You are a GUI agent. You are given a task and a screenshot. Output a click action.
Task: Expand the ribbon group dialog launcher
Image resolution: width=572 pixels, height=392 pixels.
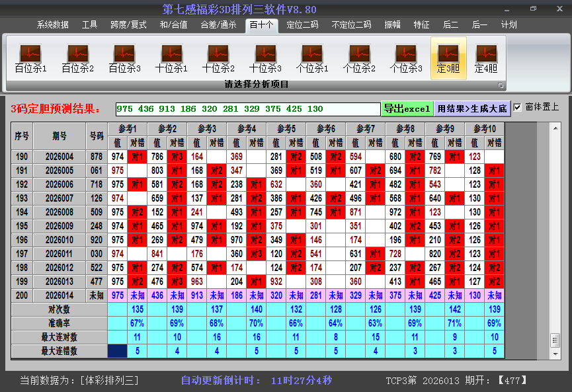point(501,85)
